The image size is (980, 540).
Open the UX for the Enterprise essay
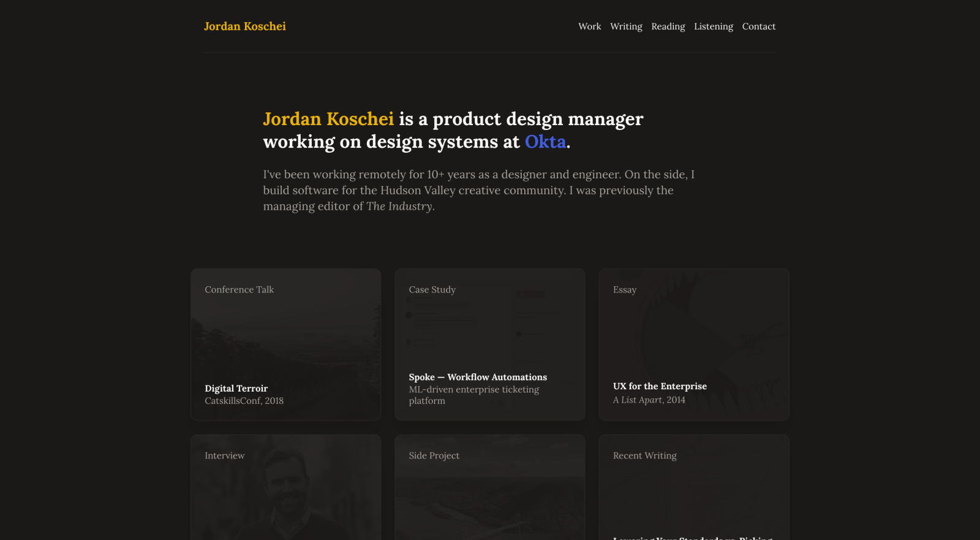pos(694,344)
